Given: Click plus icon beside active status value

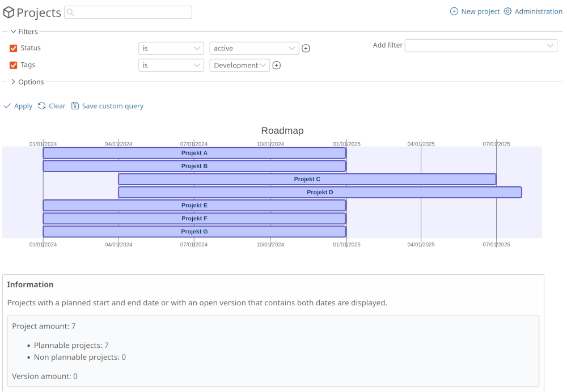Looking at the screenshot, I should click(x=306, y=48).
